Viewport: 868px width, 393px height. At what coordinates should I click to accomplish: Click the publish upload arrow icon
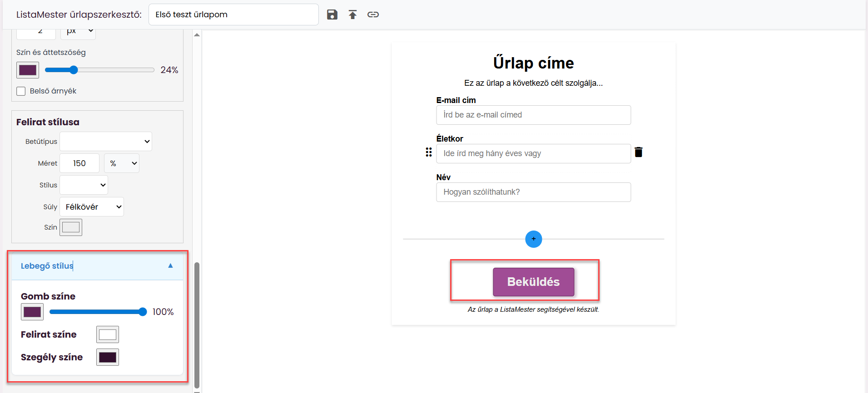(352, 15)
